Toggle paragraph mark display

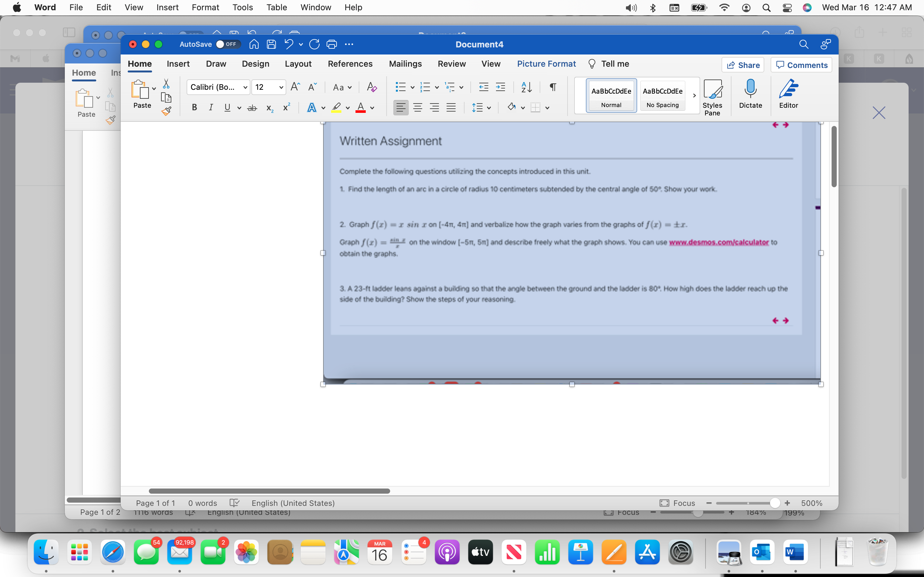click(x=552, y=87)
